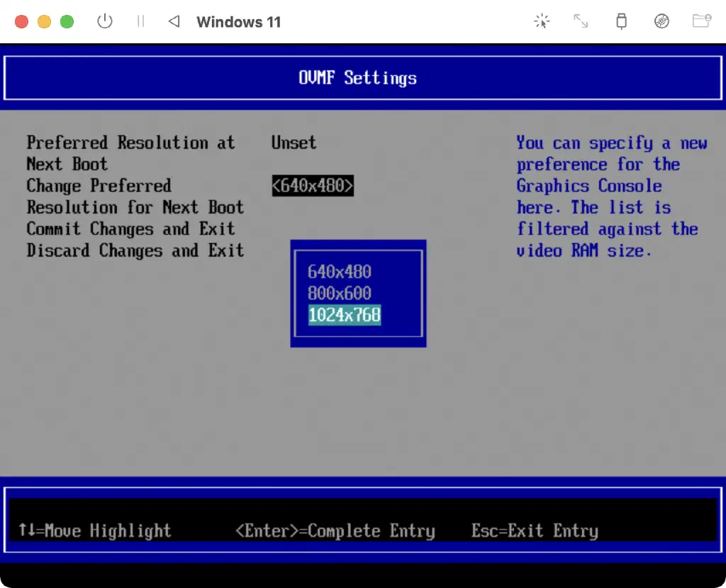Toggle the capture mouse cursor icon
The image size is (726, 588).
[x=542, y=21]
